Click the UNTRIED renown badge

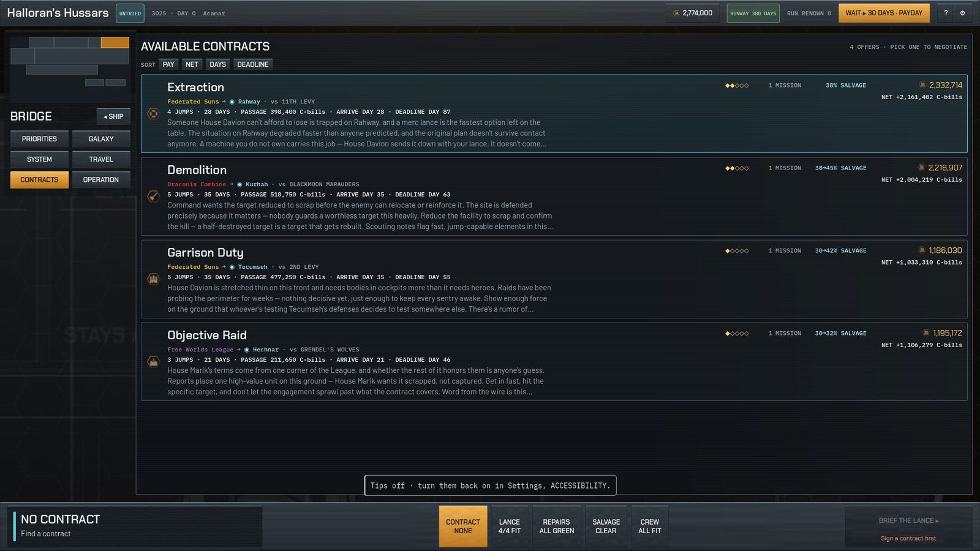(x=130, y=13)
